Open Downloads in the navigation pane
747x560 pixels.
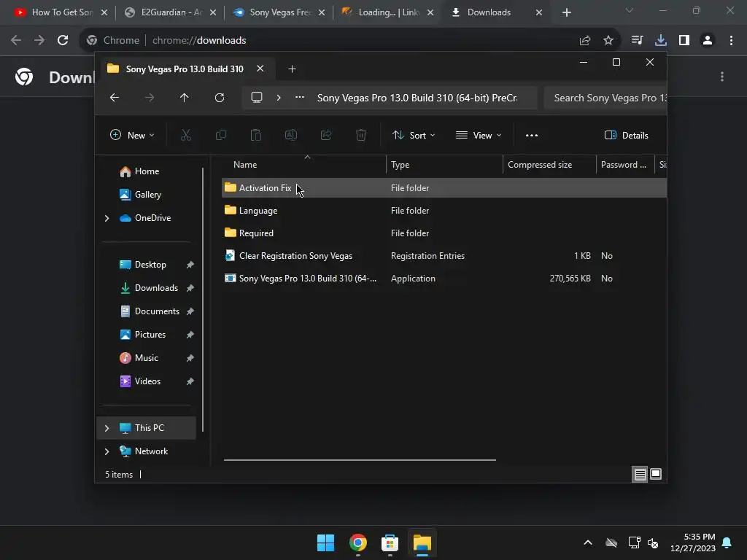pos(156,288)
